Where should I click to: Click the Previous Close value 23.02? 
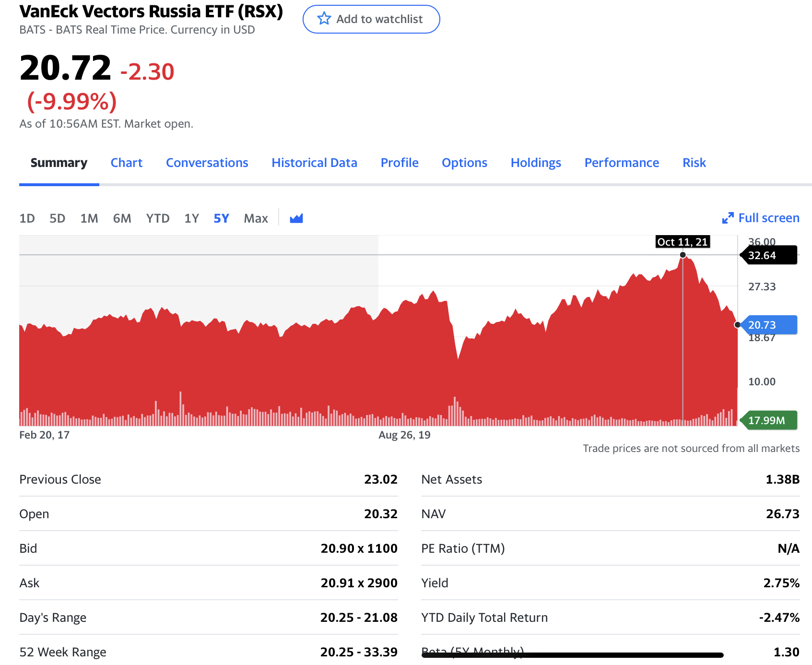381,479
